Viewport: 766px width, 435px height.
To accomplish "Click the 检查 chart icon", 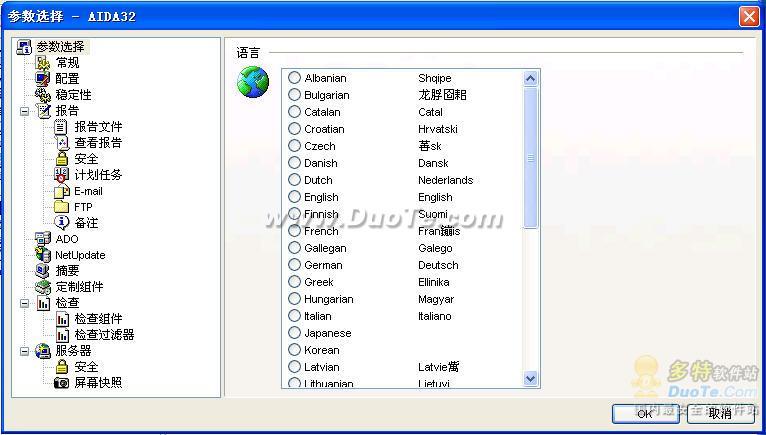I will (43, 303).
